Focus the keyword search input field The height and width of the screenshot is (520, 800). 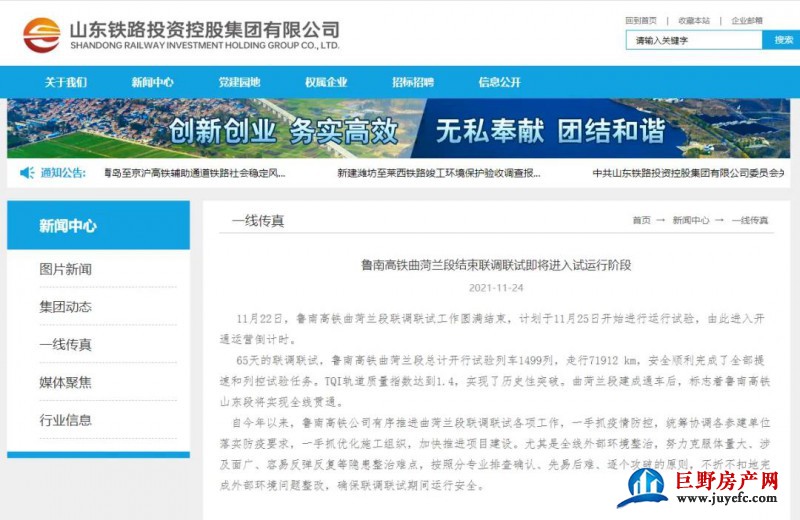(694, 40)
